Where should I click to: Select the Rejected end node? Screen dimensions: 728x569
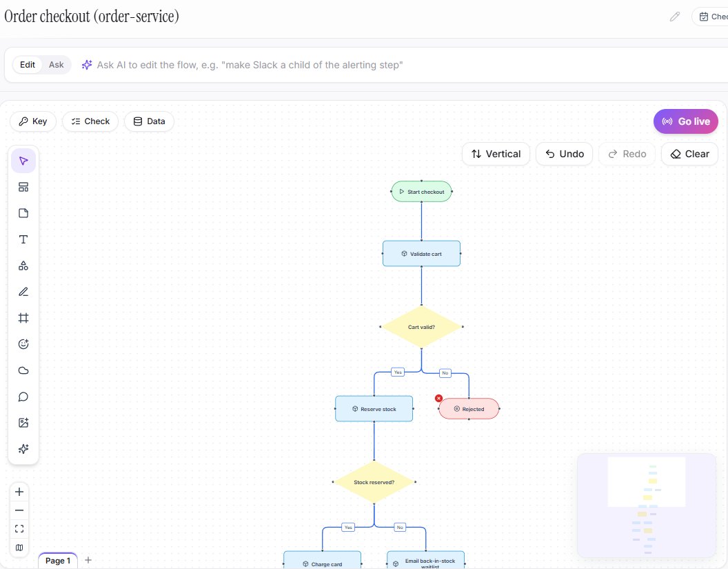tap(469, 409)
